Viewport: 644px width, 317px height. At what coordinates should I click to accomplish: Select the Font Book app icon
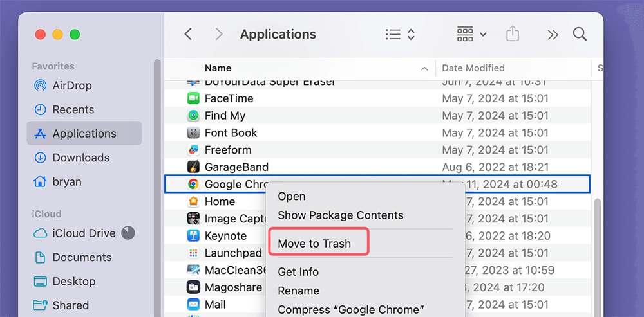point(193,133)
